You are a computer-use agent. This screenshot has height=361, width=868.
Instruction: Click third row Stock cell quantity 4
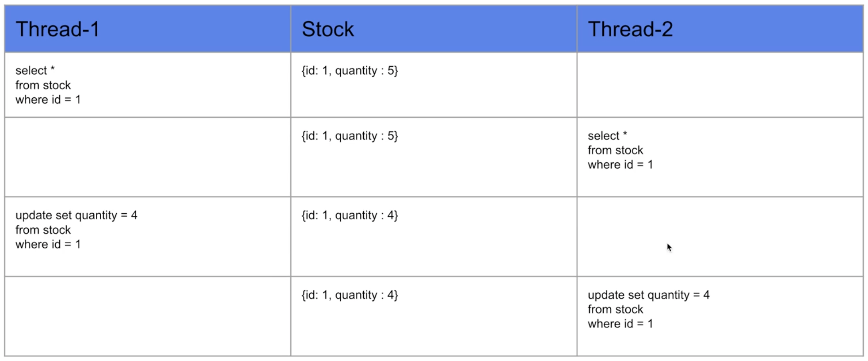click(x=434, y=237)
